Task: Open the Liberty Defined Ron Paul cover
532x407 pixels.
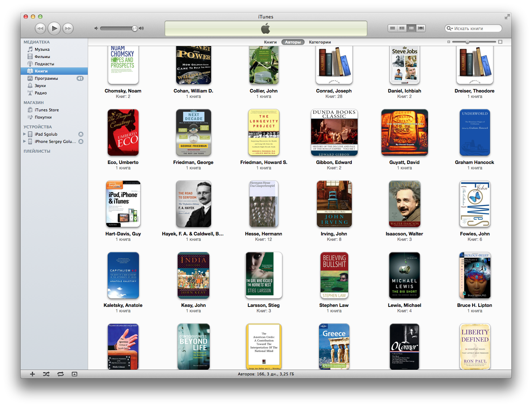Action: (475, 347)
